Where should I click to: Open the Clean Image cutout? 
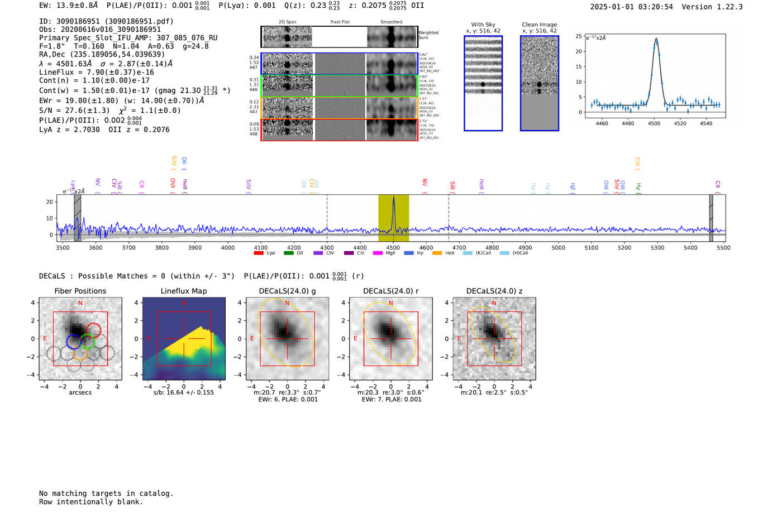540,83
